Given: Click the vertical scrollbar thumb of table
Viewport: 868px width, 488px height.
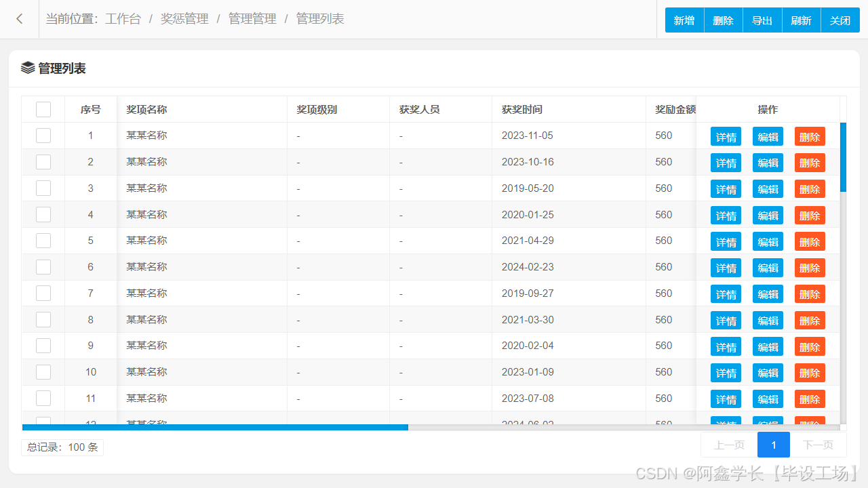Looking at the screenshot, I should point(843,157).
